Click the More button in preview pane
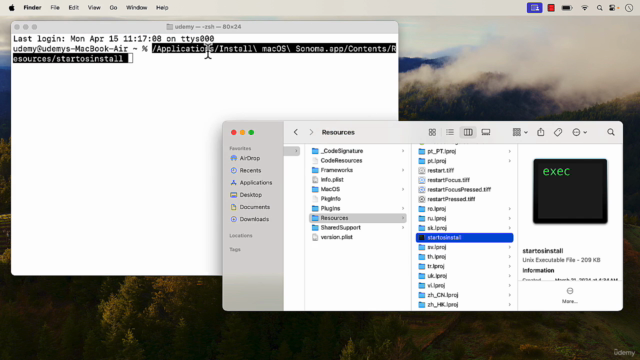This screenshot has height=360, width=640. [570, 296]
